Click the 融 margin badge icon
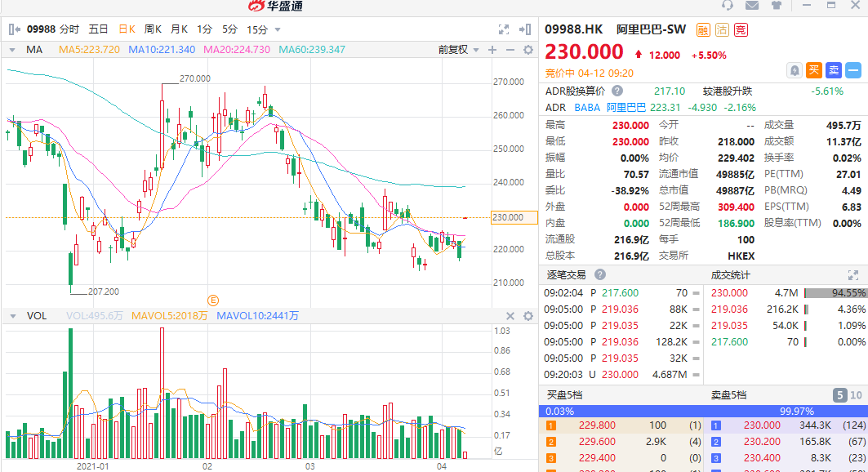Image resolution: width=868 pixels, height=472 pixels. (703, 30)
